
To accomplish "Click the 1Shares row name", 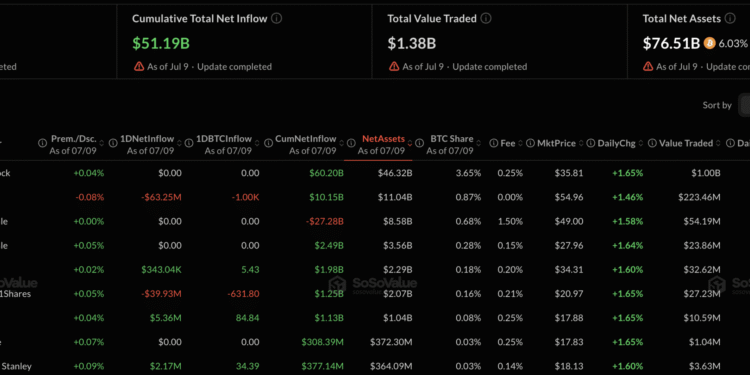I will [15, 294].
